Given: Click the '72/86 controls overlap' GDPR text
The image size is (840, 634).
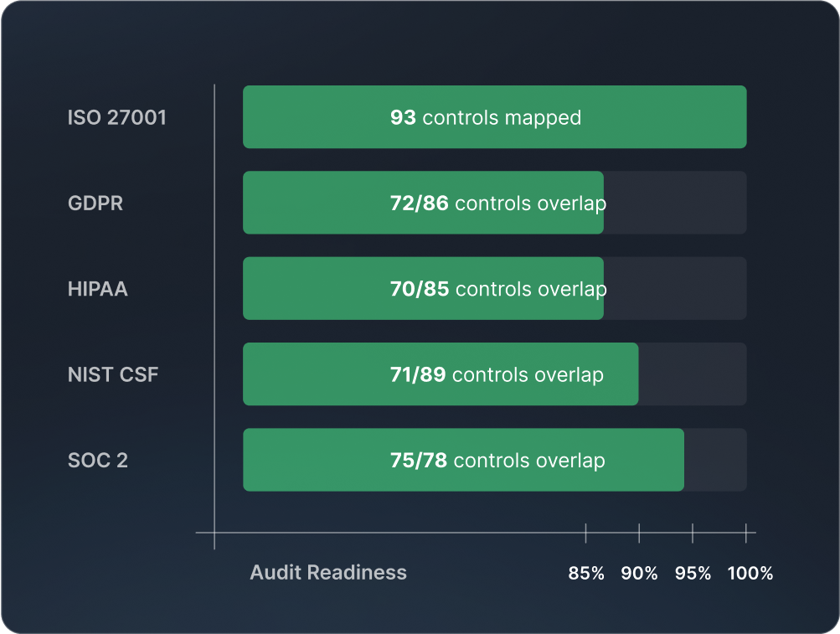Looking at the screenshot, I should pos(497,204).
